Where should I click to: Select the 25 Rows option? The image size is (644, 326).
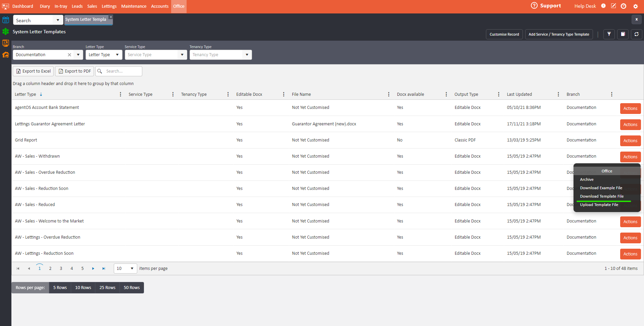107,288
